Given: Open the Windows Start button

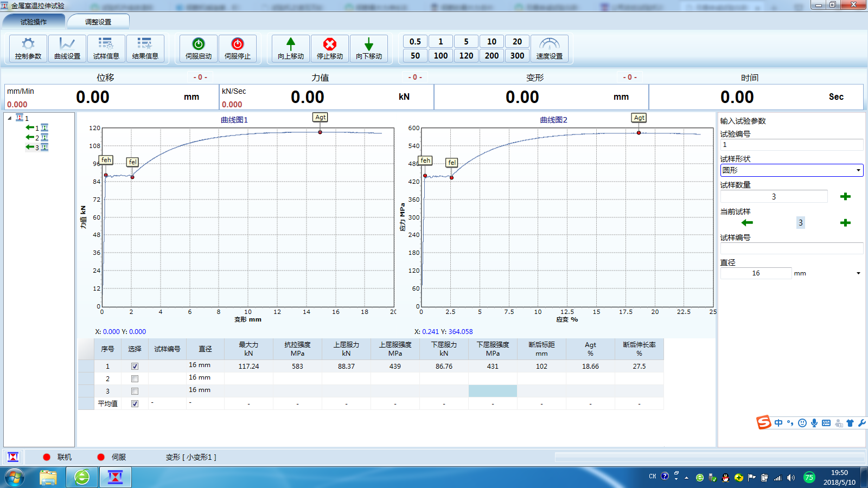Looking at the screenshot, I should pyautogui.click(x=15, y=478).
